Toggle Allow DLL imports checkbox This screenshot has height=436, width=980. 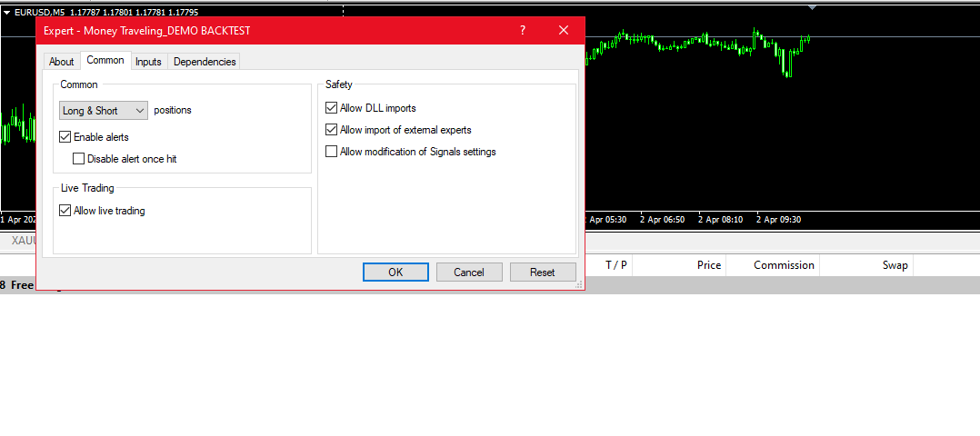pyautogui.click(x=332, y=108)
